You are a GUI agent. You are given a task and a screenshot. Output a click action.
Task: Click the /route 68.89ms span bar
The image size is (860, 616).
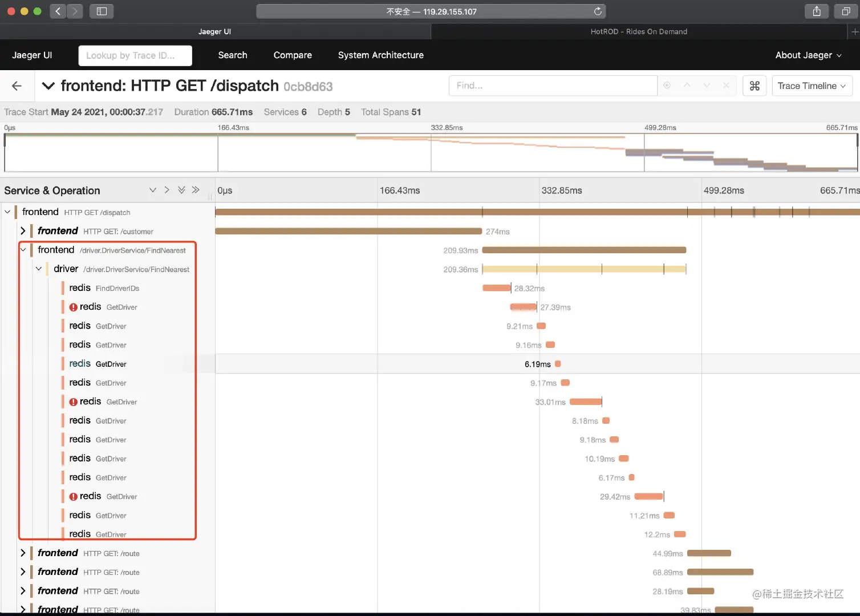click(x=720, y=572)
